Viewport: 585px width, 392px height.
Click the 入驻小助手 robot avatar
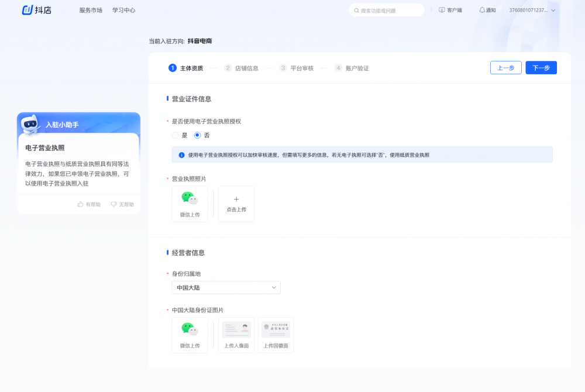pos(30,124)
